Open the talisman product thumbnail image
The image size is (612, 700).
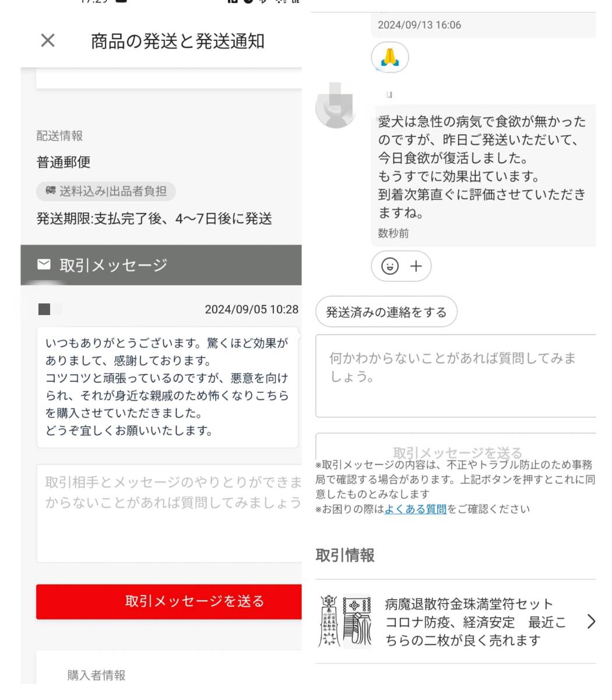(344, 621)
